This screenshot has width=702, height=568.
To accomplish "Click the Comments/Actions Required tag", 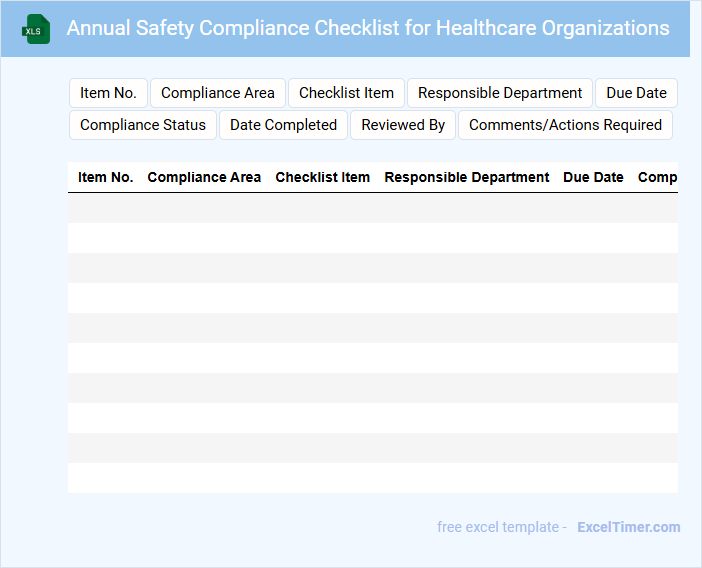I will [565, 125].
